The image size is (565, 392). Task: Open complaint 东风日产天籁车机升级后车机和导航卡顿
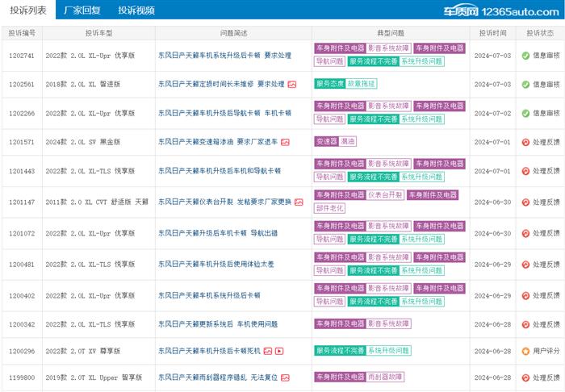pos(220,171)
